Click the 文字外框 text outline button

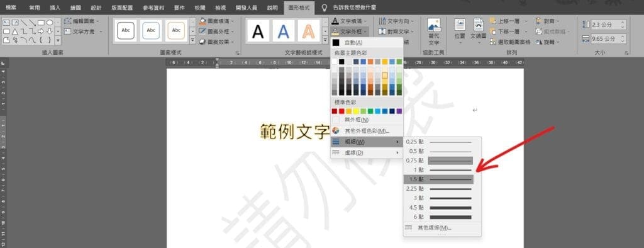coord(349,31)
